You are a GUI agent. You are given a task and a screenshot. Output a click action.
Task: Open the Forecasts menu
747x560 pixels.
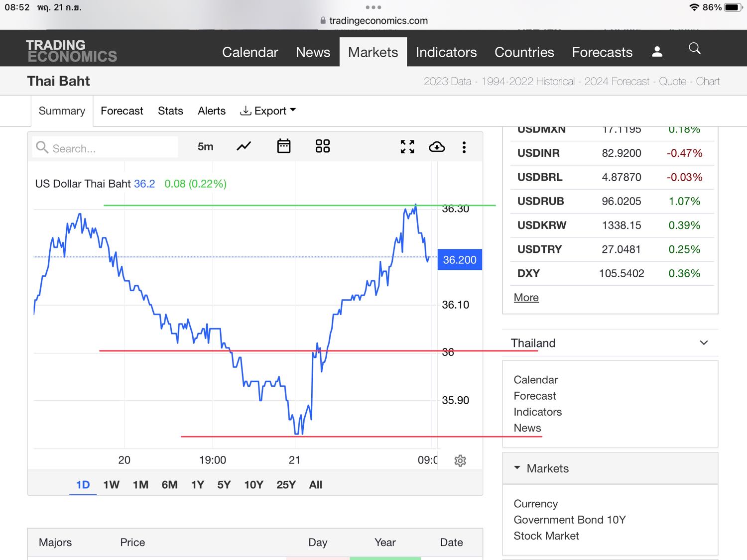[x=602, y=52]
